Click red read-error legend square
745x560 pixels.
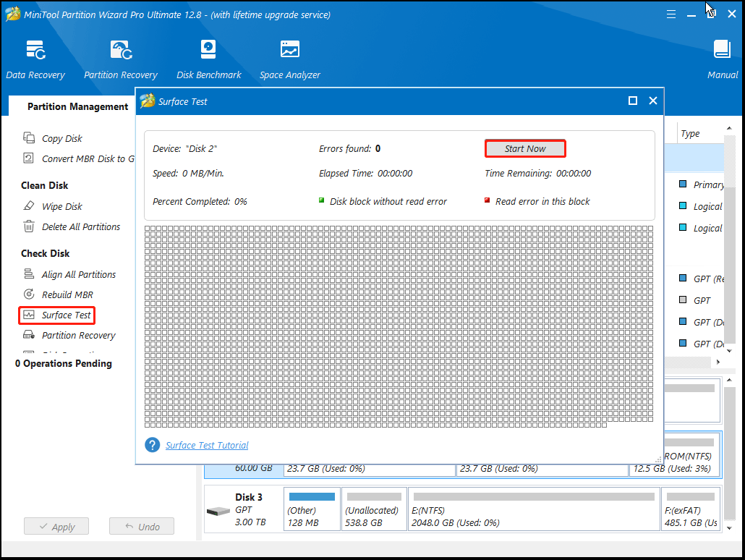(487, 200)
